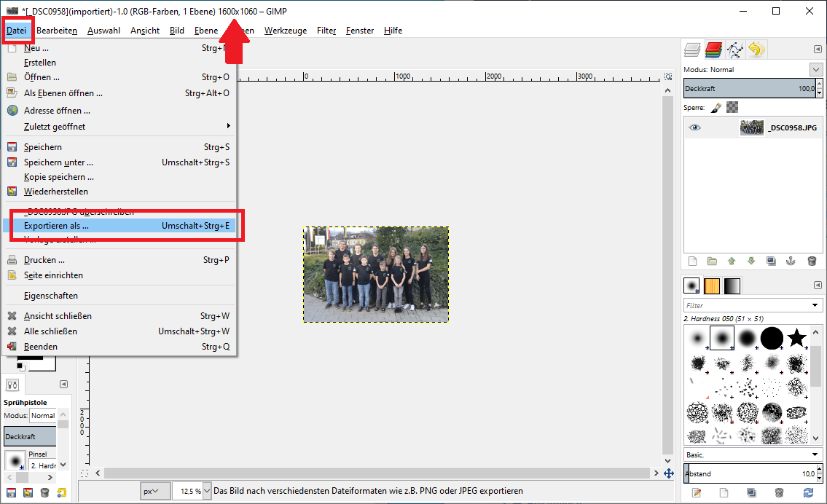Screen dimensions: 827x504
Task: Open the brush Filter tag dropdown
Action: 815,305
